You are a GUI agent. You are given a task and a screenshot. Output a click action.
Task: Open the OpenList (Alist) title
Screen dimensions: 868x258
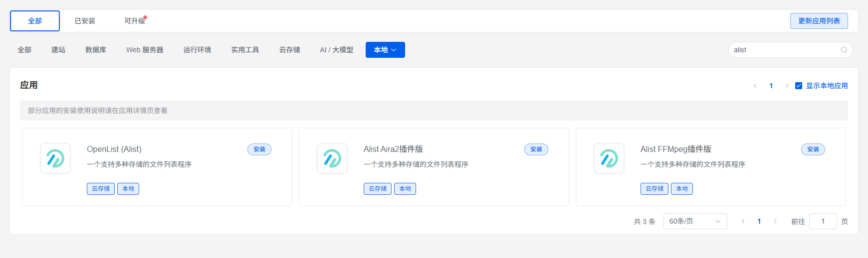coord(114,149)
